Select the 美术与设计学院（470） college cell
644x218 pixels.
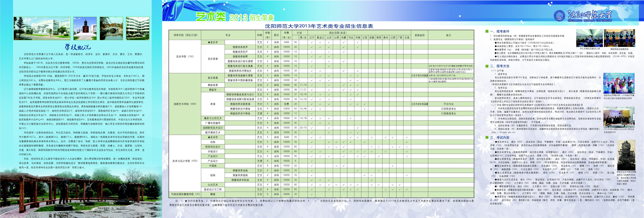tap(185, 161)
